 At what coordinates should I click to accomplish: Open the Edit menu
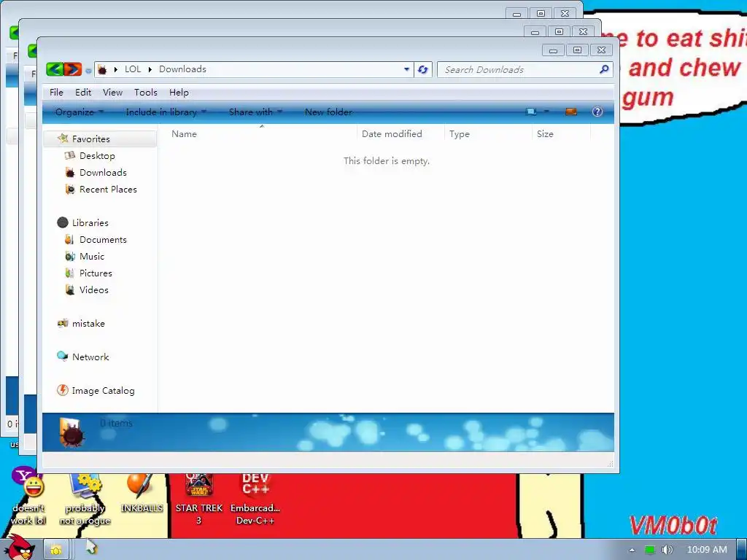pyautogui.click(x=83, y=93)
